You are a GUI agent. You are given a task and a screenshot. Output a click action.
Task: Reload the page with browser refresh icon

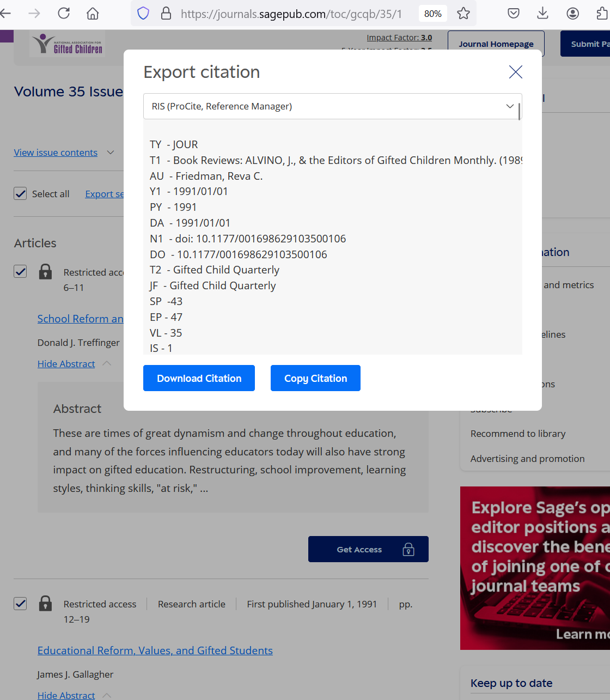(x=64, y=13)
